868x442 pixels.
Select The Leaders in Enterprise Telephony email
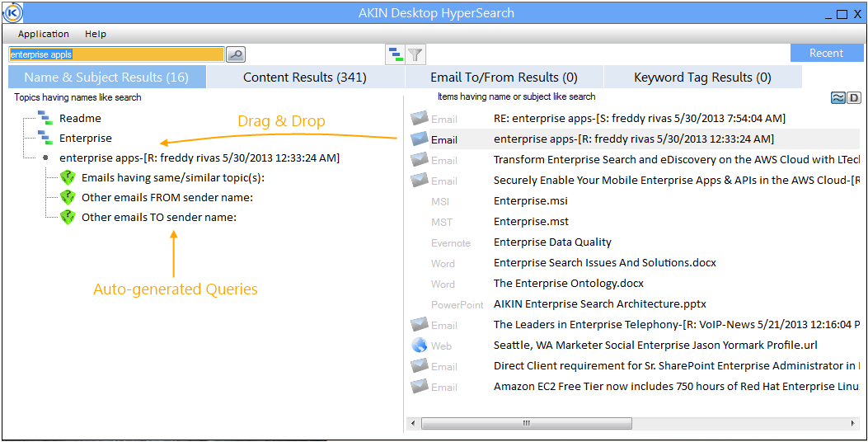678,325
